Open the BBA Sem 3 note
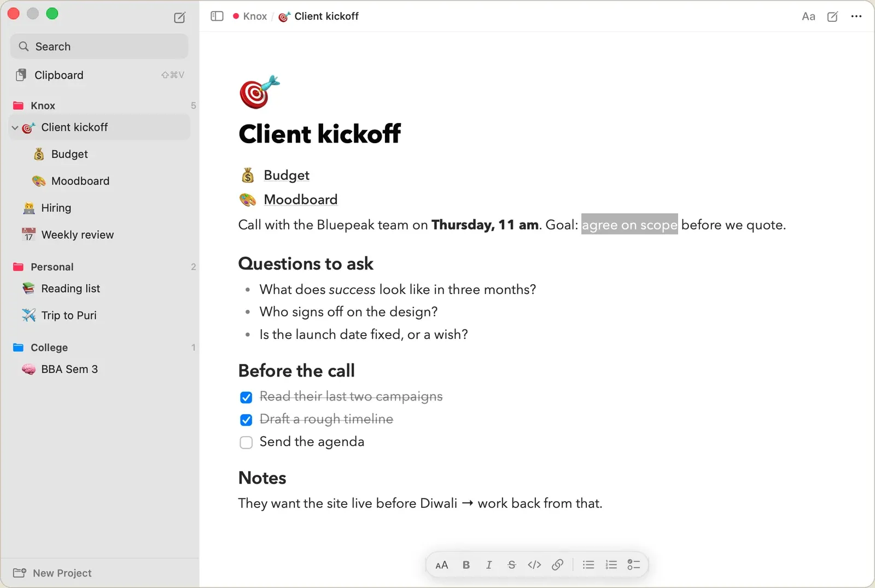The width and height of the screenshot is (875, 588). tap(100, 369)
